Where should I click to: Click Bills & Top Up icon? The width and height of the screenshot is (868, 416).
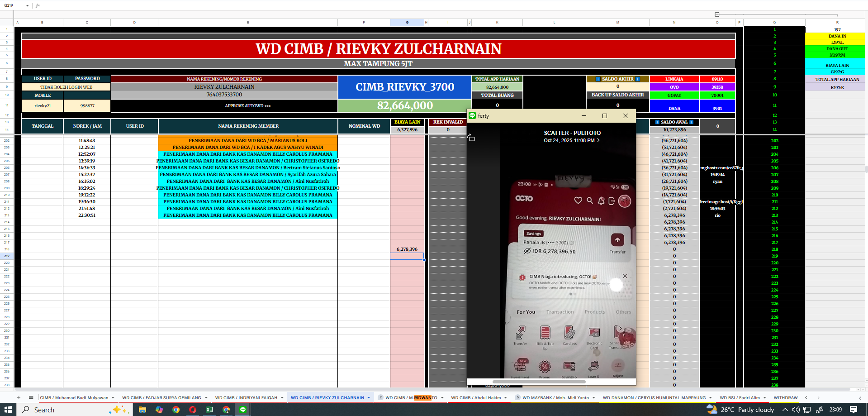545,333
